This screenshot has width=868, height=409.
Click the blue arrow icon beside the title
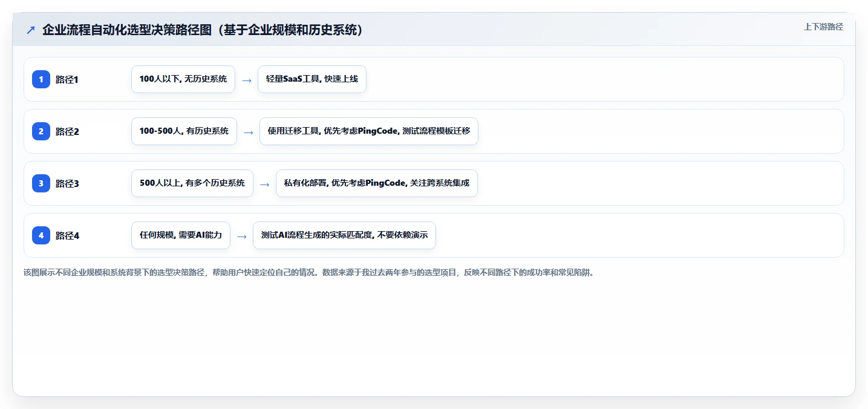point(31,30)
